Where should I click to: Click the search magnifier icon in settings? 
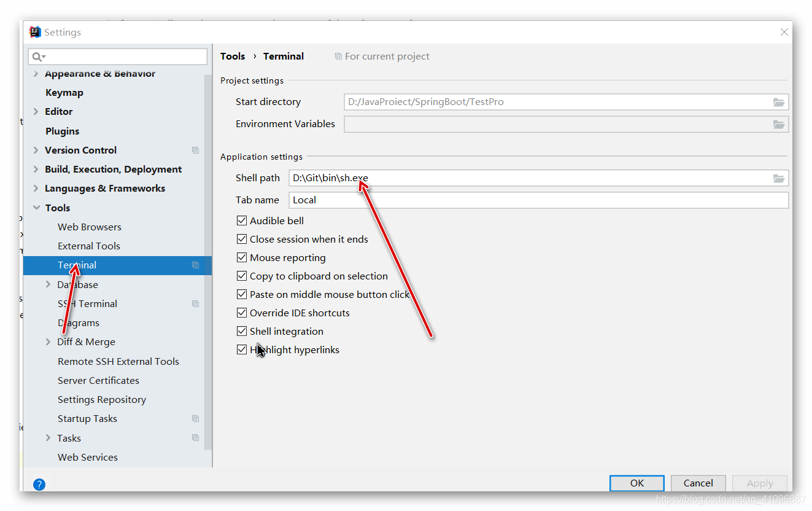pyautogui.click(x=39, y=57)
